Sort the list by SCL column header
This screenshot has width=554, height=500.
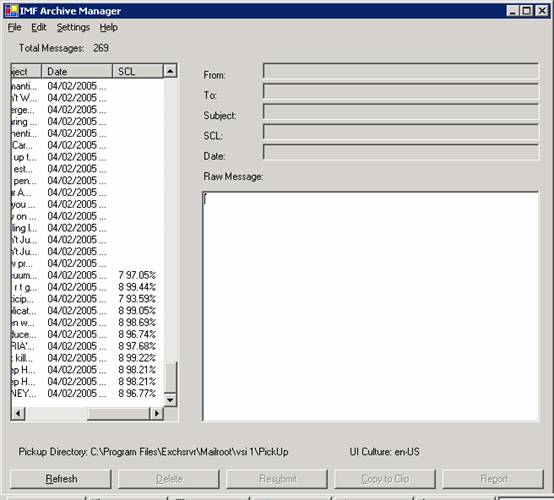tap(137, 71)
